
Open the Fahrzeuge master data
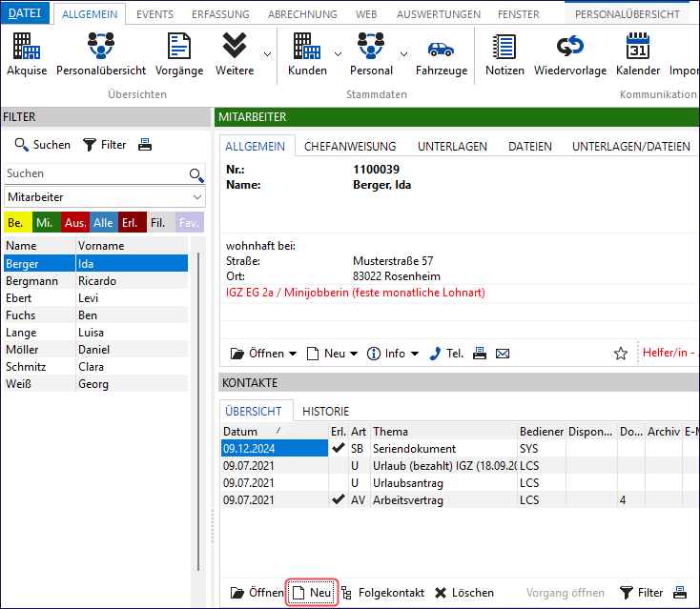(x=441, y=53)
